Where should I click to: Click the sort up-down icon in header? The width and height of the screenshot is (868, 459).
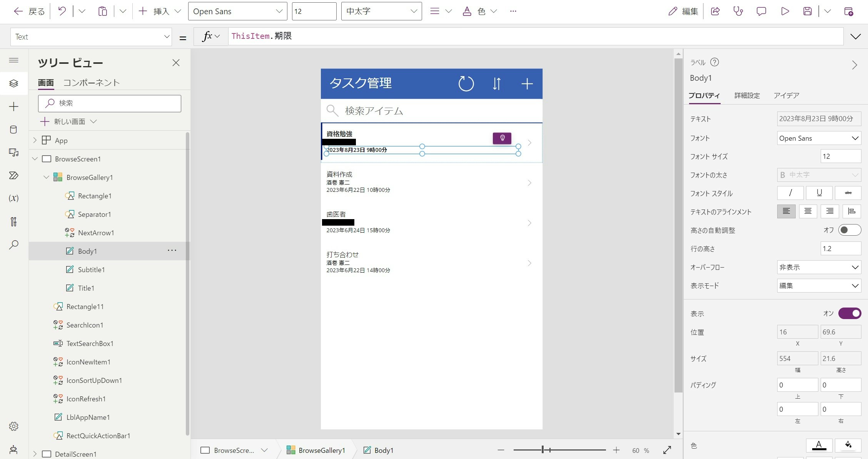[496, 83]
